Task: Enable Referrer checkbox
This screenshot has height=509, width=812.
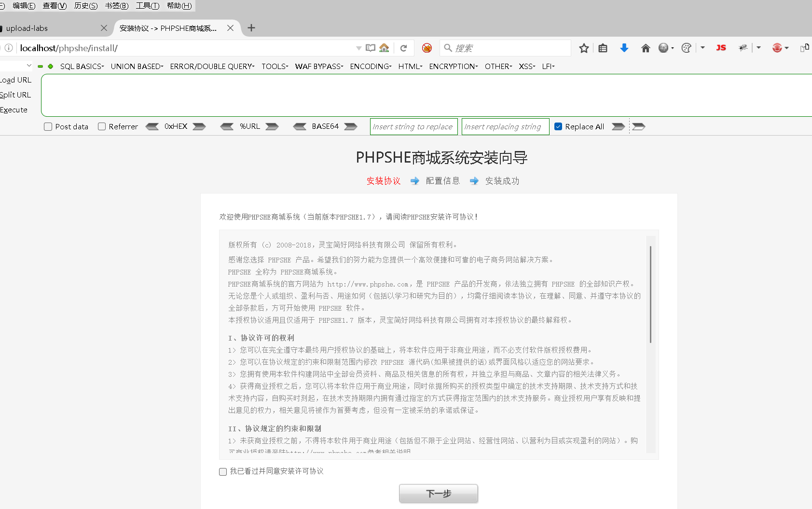Action: [102, 126]
